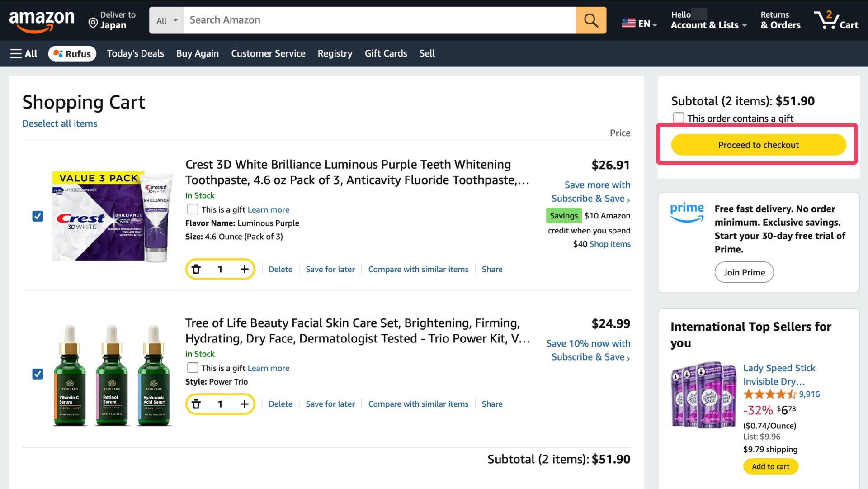Open Today's Deals
The height and width of the screenshot is (489, 868).
[x=135, y=53]
